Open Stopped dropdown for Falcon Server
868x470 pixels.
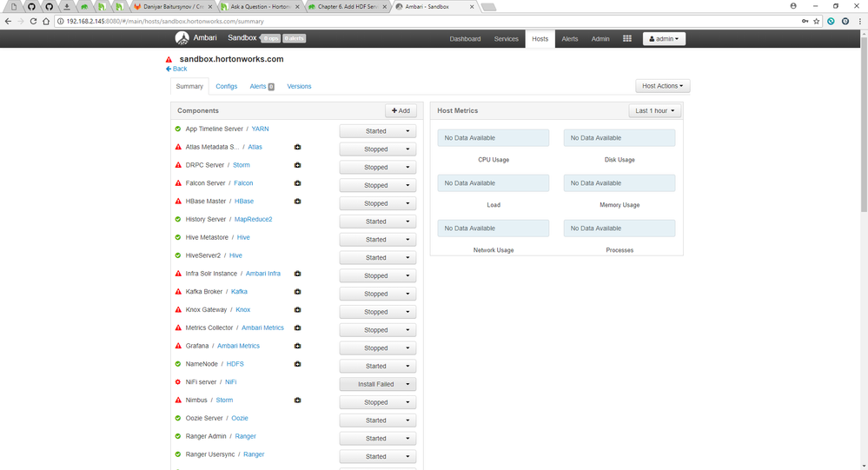click(378, 185)
